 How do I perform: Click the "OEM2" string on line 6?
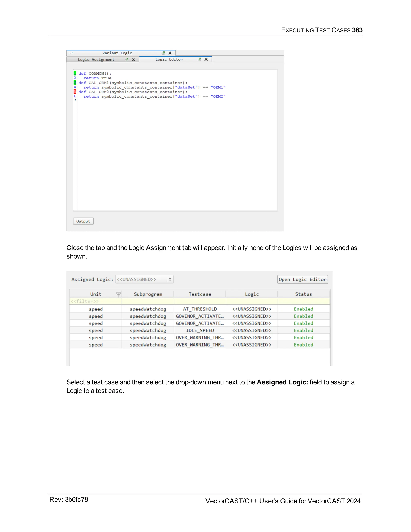coord(218,96)
